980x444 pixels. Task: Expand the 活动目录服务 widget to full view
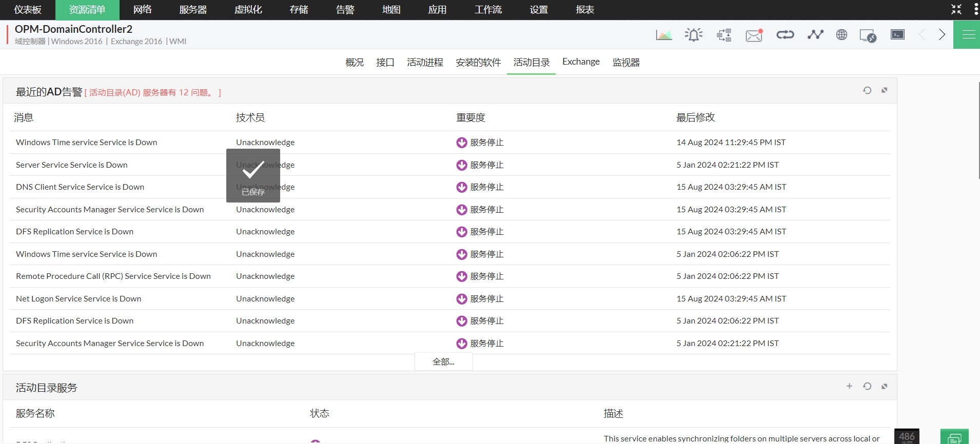point(885,387)
